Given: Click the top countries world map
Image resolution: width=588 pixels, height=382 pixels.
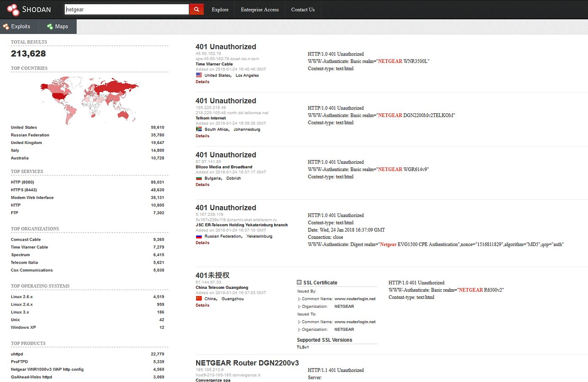Looking at the screenshot, I should (89, 100).
